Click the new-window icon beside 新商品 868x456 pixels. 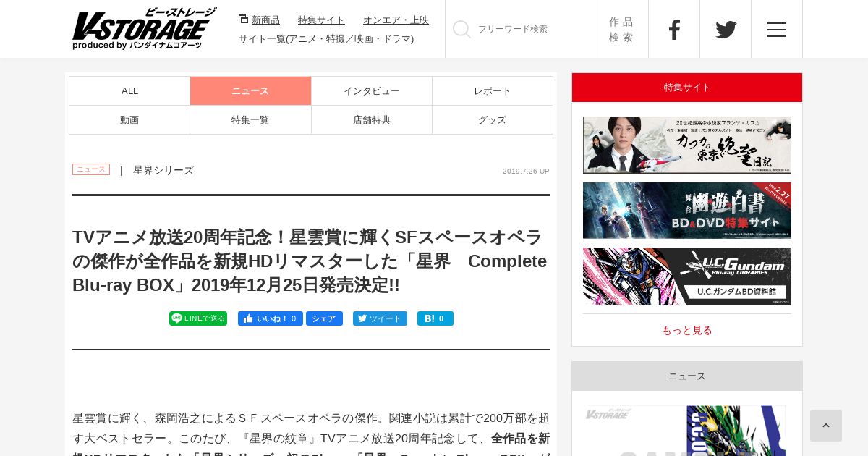(x=244, y=19)
